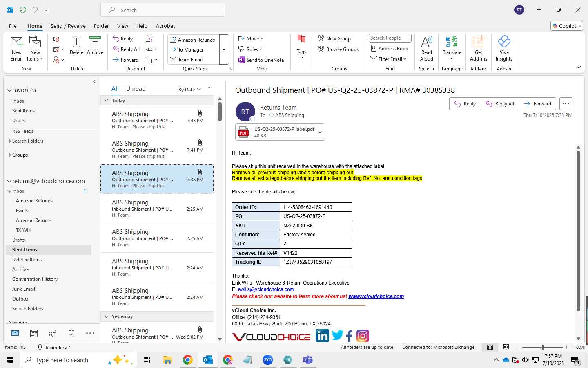Open Viva Insights add-in
This screenshot has height=368, width=588.
click(x=504, y=48)
